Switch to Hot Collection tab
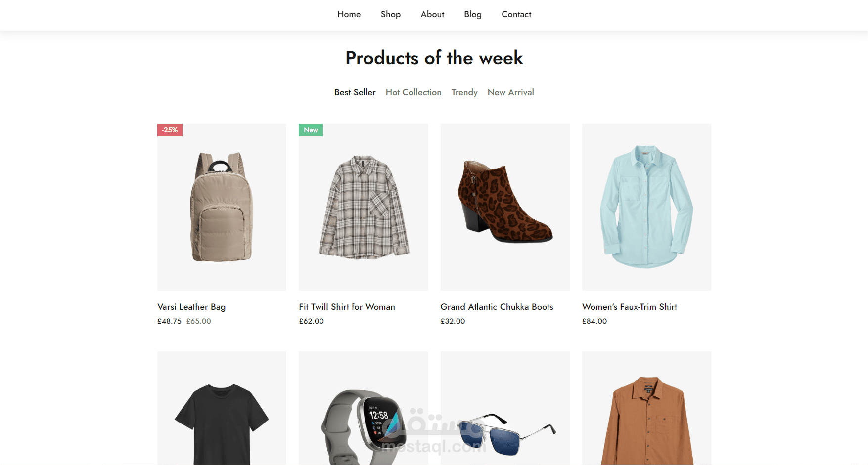Screen dimensions: 868x465 (413, 92)
